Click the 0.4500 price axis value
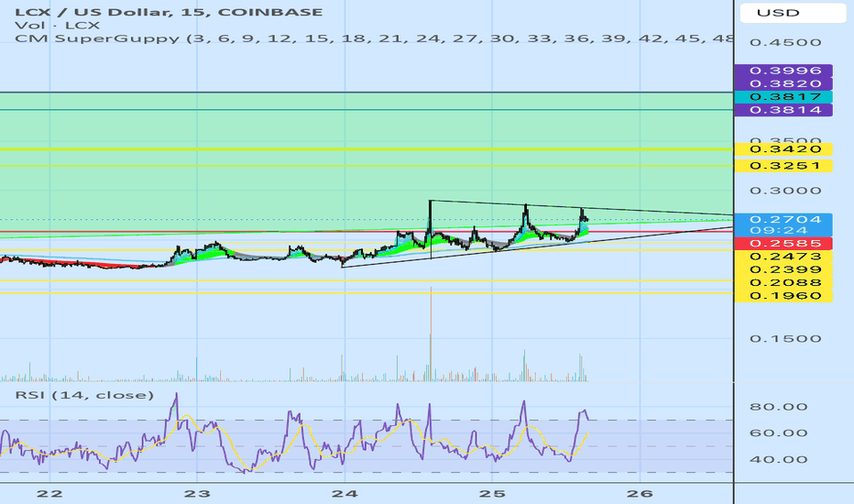This screenshot has height=504, width=854. 785,42
